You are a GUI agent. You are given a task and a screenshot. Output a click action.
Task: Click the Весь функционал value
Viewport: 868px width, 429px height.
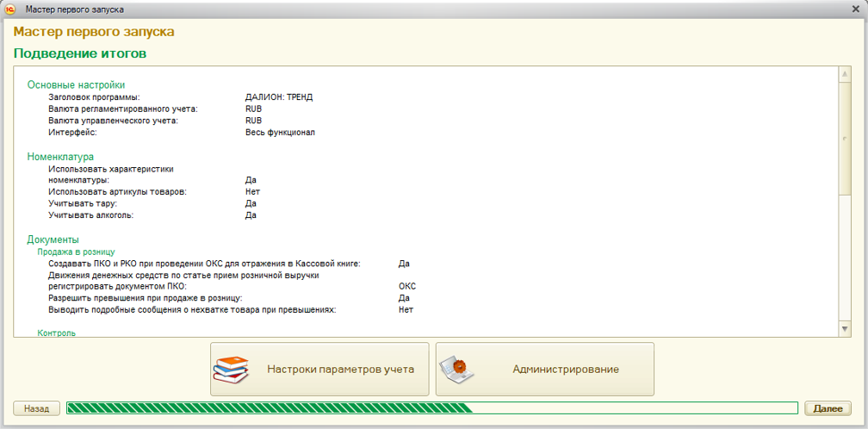pyautogui.click(x=280, y=133)
